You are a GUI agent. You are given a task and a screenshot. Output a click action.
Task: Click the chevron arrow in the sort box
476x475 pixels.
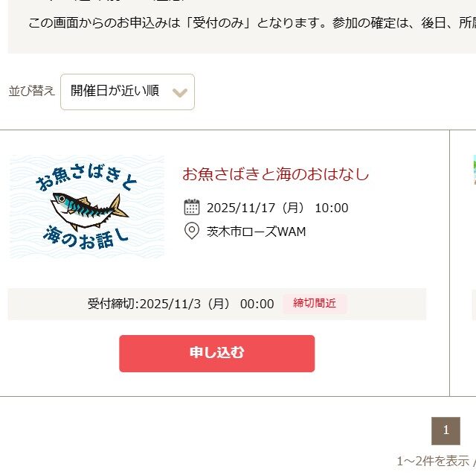click(x=179, y=92)
